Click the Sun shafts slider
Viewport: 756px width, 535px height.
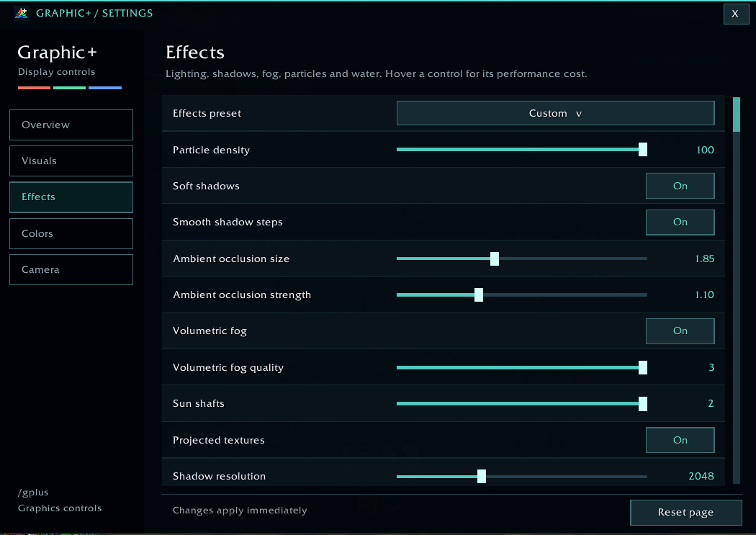(x=522, y=404)
